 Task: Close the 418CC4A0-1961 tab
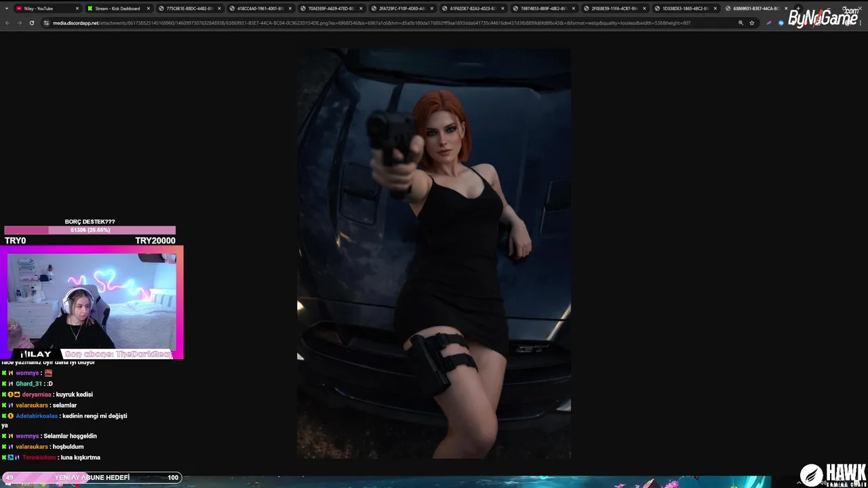[x=290, y=8]
